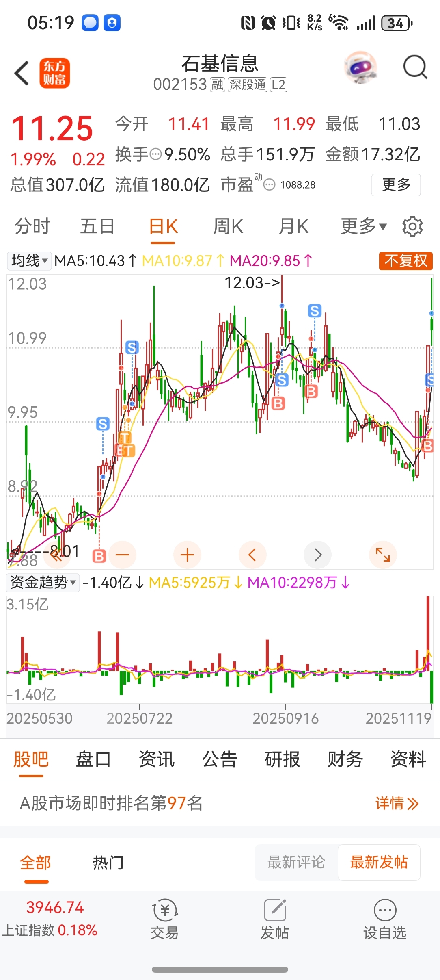Select the 五日 chart tab

tap(97, 226)
